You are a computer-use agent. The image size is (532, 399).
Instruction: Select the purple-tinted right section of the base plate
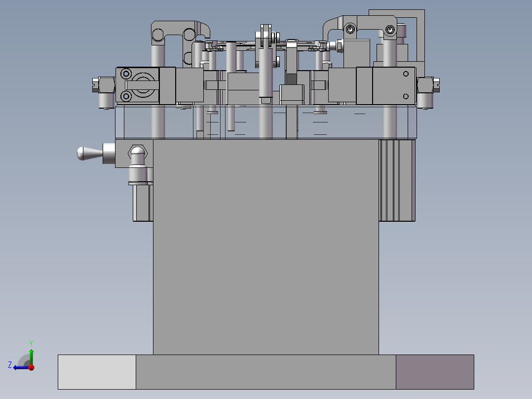click(x=435, y=372)
